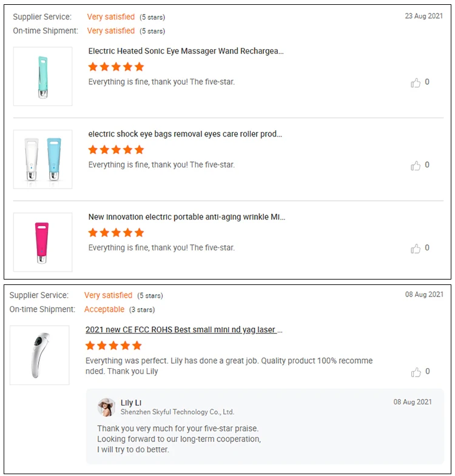Open the white and blue roller thumbnail
Screen dimensions: 455x476
(x=42, y=159)
